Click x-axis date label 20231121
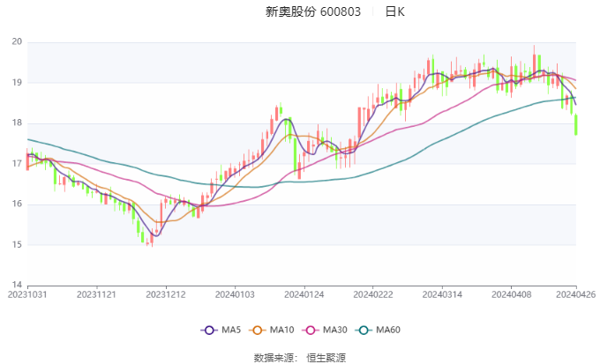Screen dimensions: 600x364 click(x=96, y=294)
